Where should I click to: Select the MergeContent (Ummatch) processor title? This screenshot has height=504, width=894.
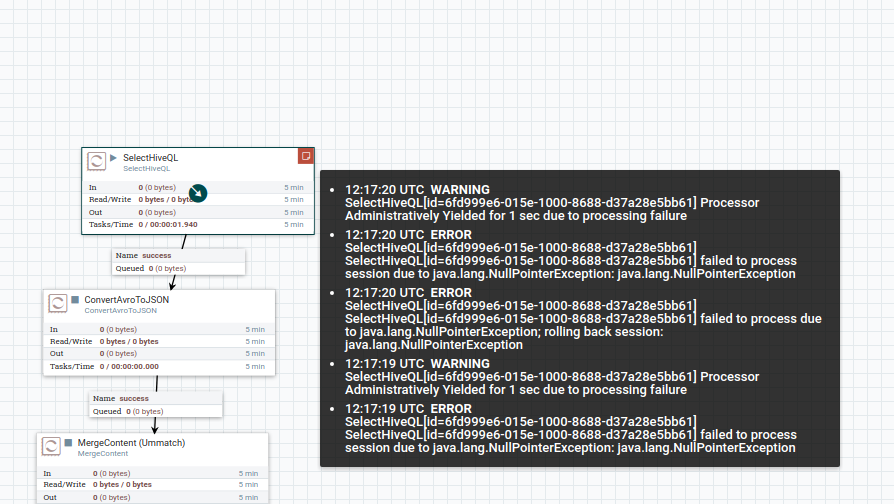coord(131,443)
